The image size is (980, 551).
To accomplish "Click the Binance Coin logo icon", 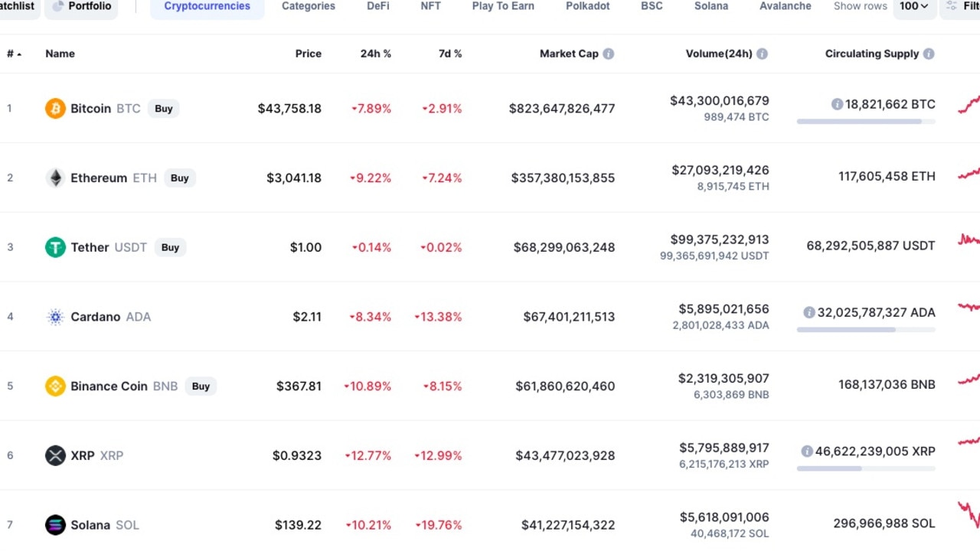I will 55,386.
